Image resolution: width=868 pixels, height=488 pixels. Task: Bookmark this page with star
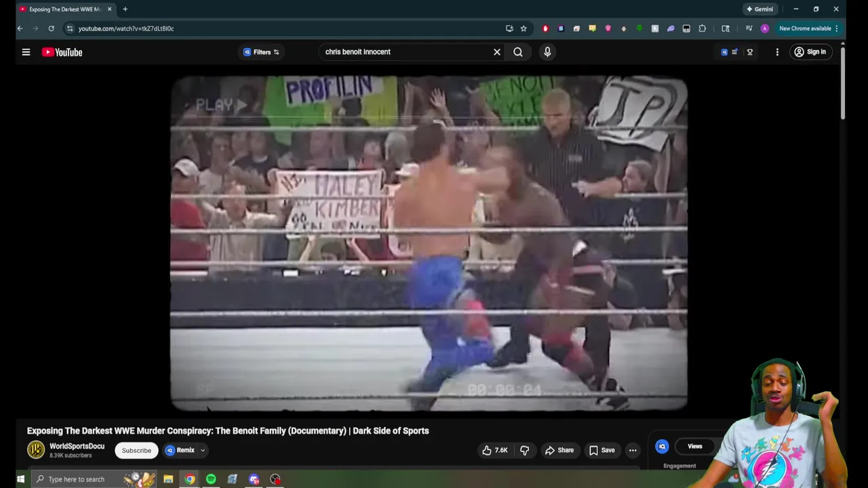(524, 28)
